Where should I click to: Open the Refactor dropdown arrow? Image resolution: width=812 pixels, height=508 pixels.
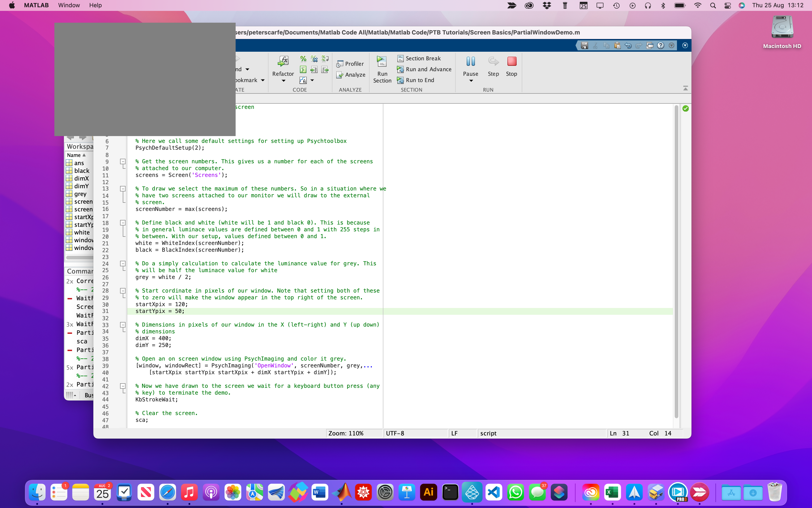pyautogui.click(x=283, y=81)
